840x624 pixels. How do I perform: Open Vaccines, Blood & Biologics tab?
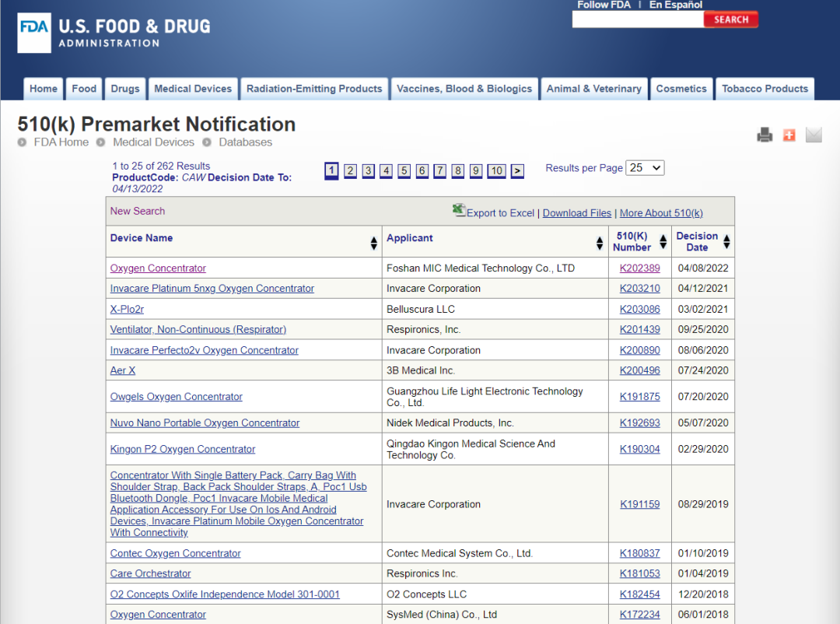point(464,89)
